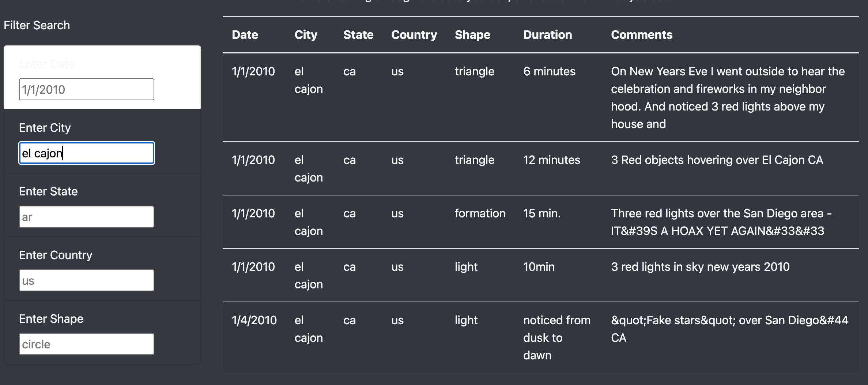Image resolution: width=868 pixels, height=385 pixels.
Task: Click the Comments column header
Action: (x=642, y=34)
